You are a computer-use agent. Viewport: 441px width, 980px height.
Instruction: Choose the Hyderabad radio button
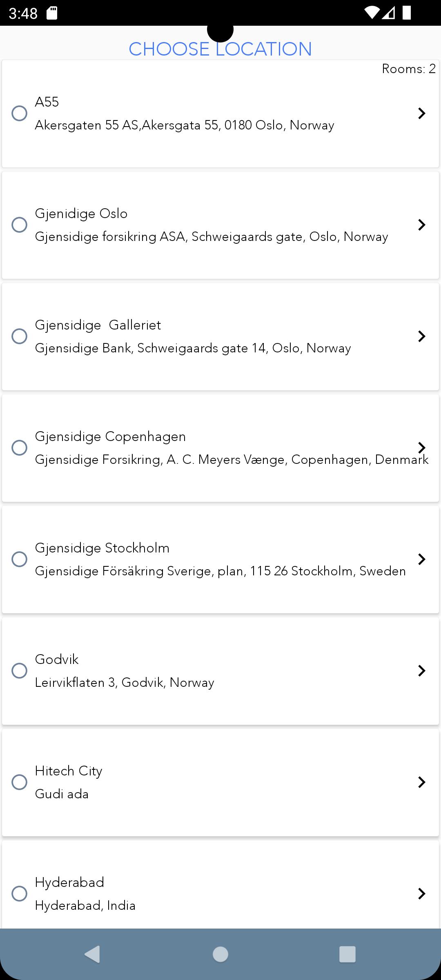click(19, 893)
